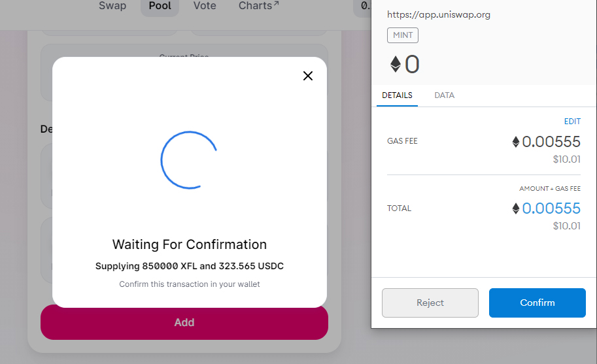Image resolution: width=597 pixels, height=364 pixels.
Task: Close the Waiting For Confirmation dialog
Action: [307, 76]
